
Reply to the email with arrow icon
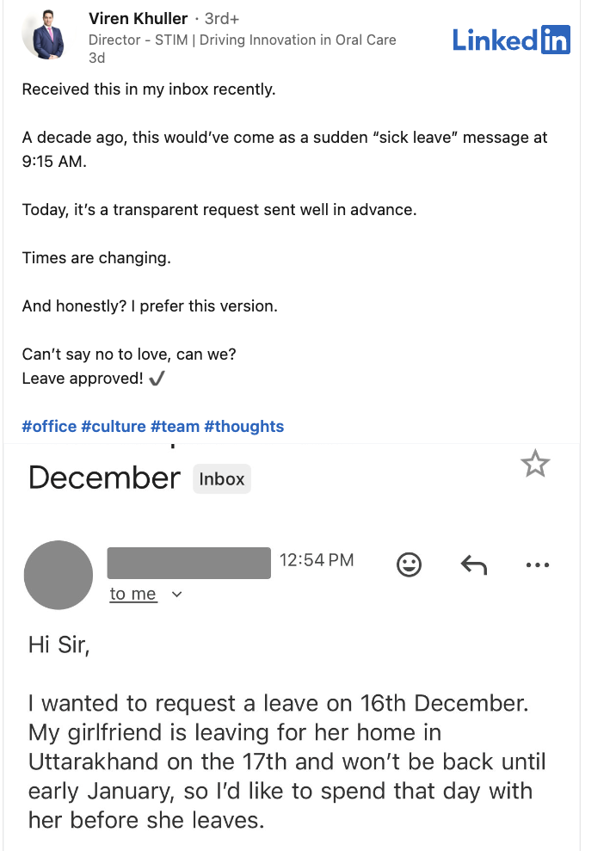474,564
